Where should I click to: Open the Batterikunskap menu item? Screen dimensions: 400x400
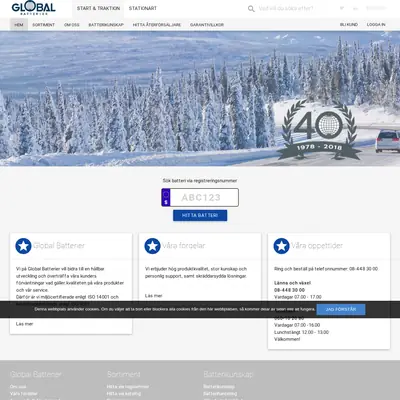106,25
